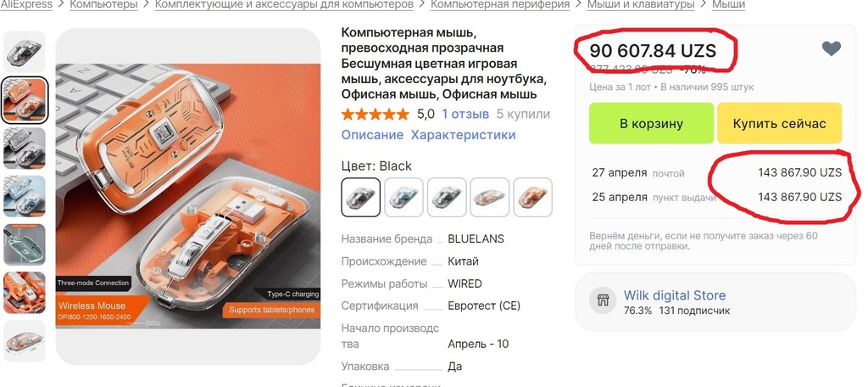
Task: Open the selected orange mouse thumbnail
Action: click(x=25, y=100)
